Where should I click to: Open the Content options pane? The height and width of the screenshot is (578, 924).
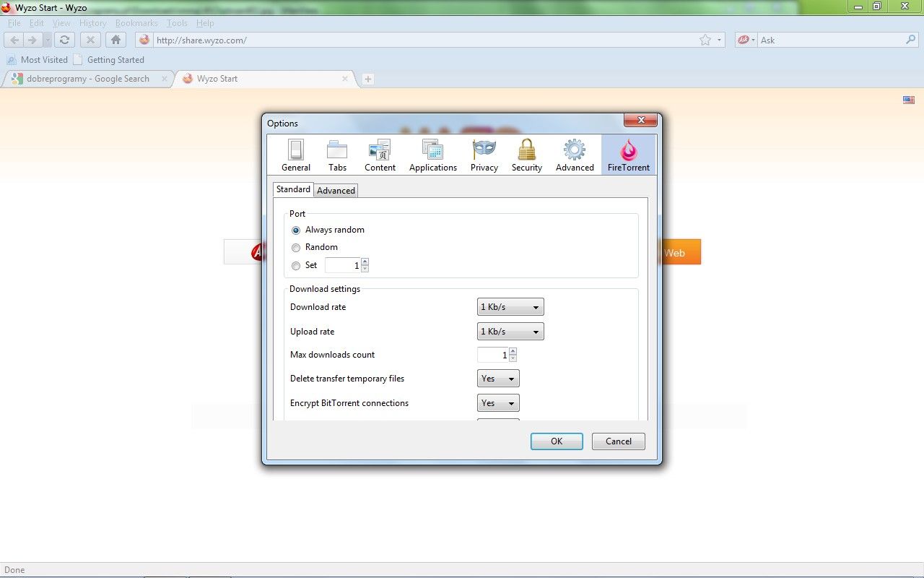tap(380, 156)
